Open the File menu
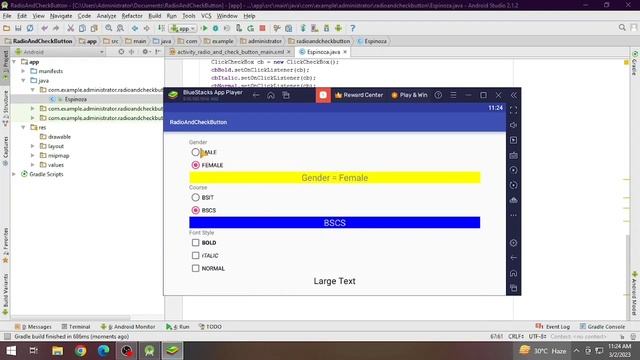The height and width of the screenshot is (360, 640). tap(7, 16)
